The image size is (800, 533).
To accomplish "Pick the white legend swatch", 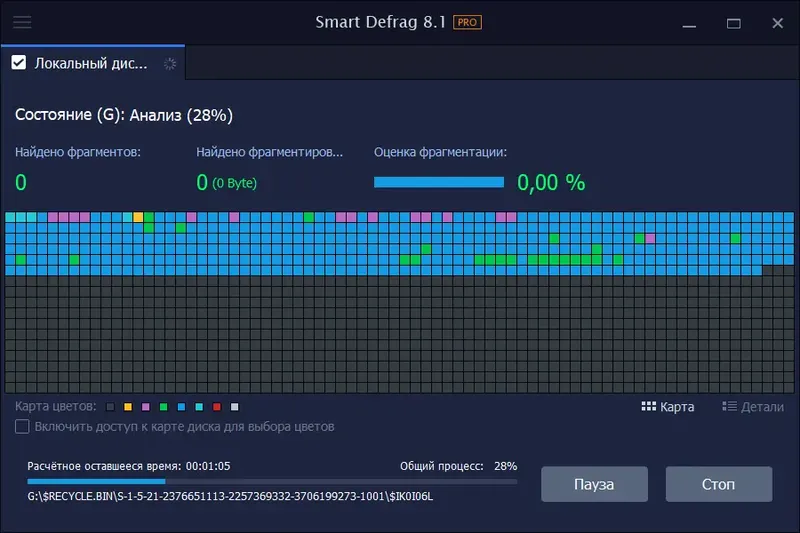I will (x=235, y=407).
